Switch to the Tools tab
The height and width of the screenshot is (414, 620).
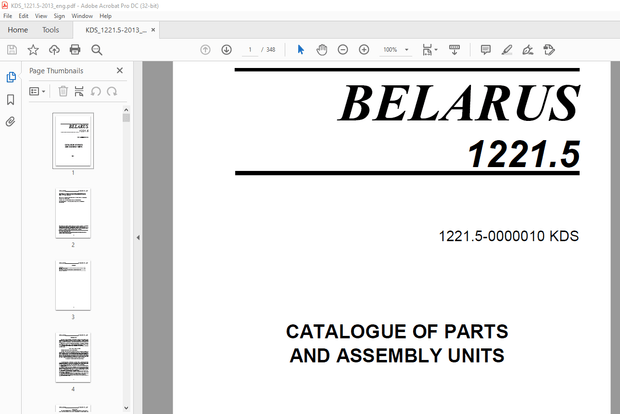click(x=51, y=30)
